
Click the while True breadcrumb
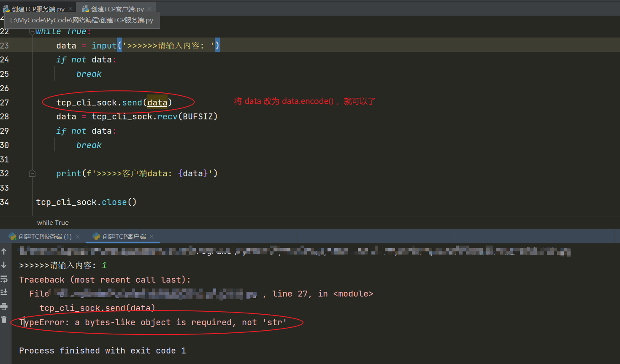(x=53, y=223)
